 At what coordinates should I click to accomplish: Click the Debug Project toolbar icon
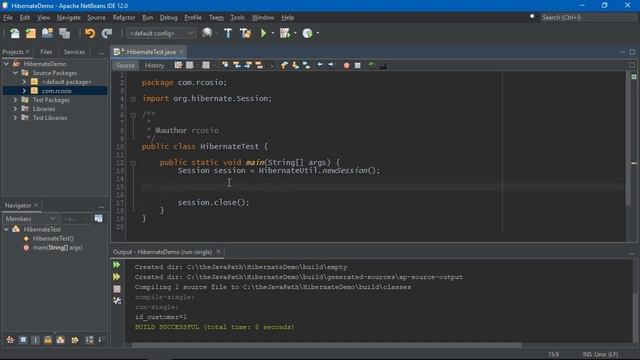285,33
